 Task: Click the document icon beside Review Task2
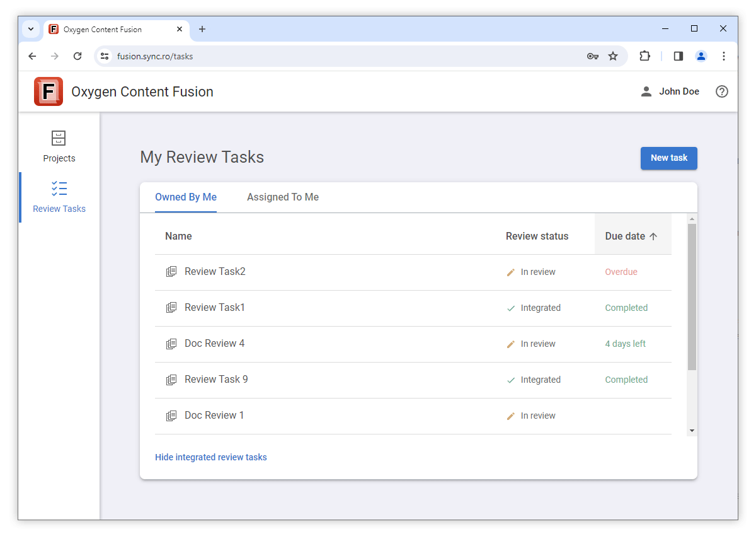tap(171, 271)
